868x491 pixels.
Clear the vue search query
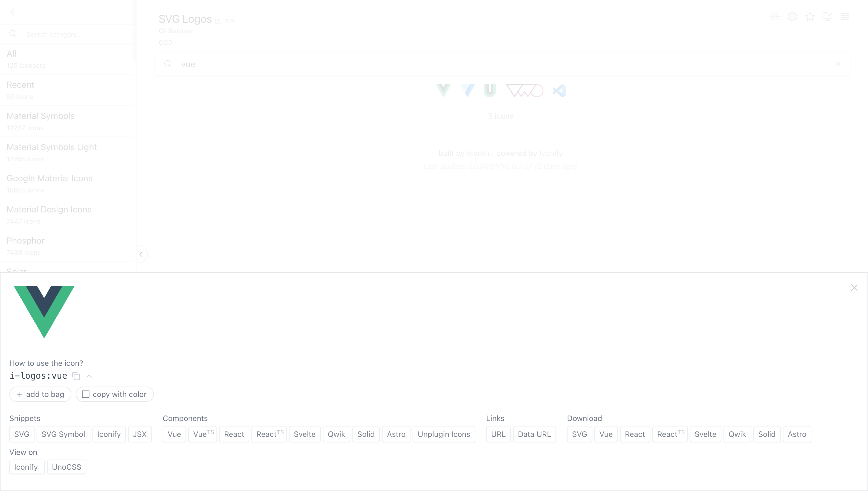click(838, 64)
